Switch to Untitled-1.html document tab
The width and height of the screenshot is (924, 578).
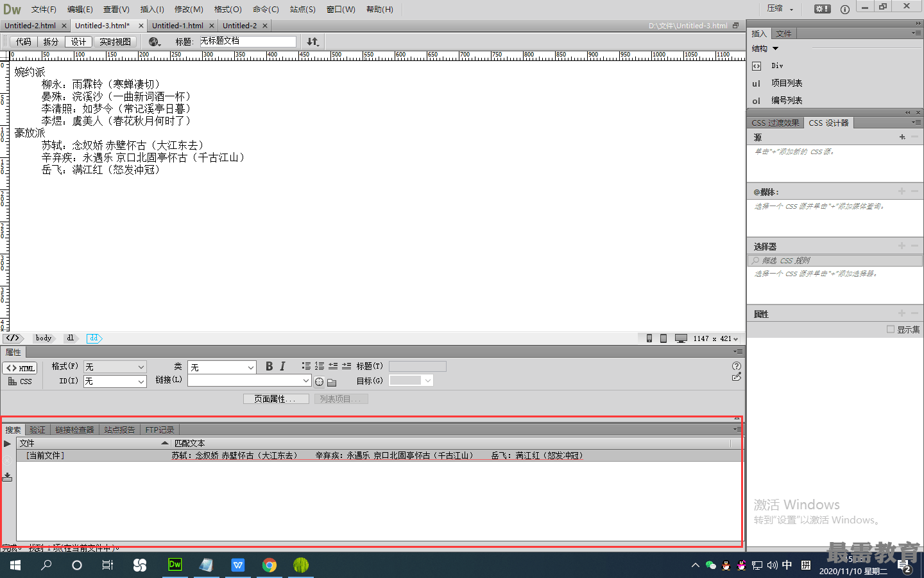(x=178, y=26)
